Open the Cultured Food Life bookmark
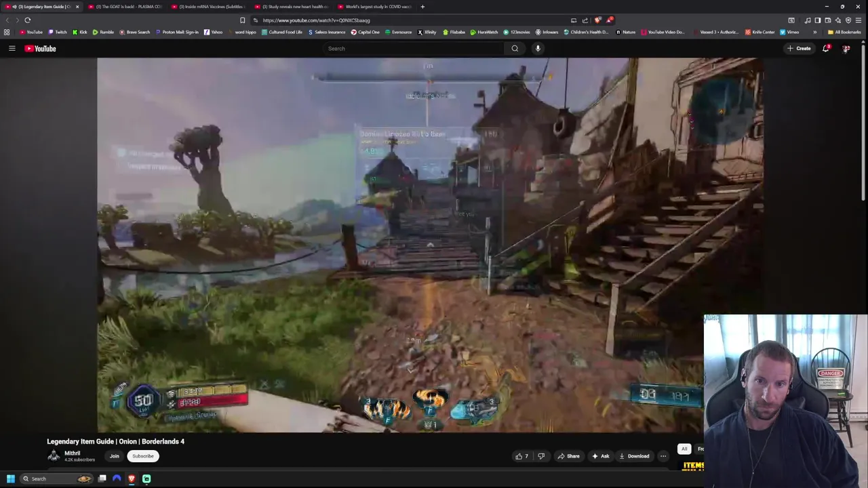Viewport: 868px width, 488px height. [x=281, y=32]
